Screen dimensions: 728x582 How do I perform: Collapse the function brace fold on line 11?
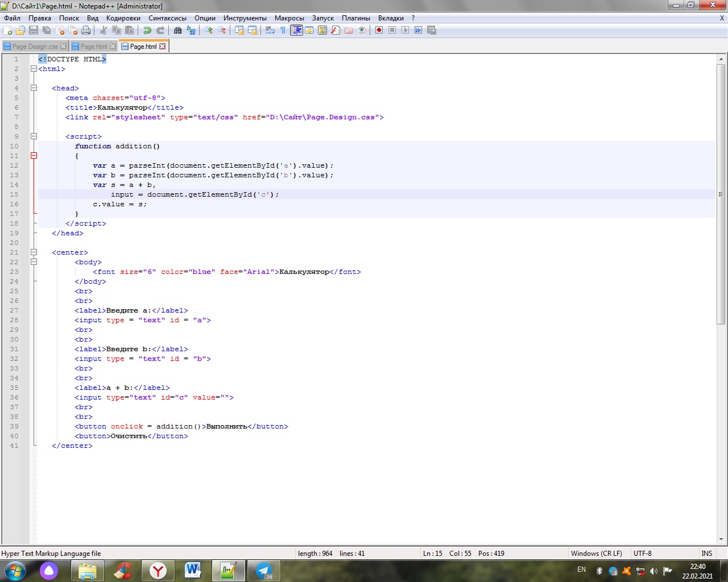[x=34, y=156]
